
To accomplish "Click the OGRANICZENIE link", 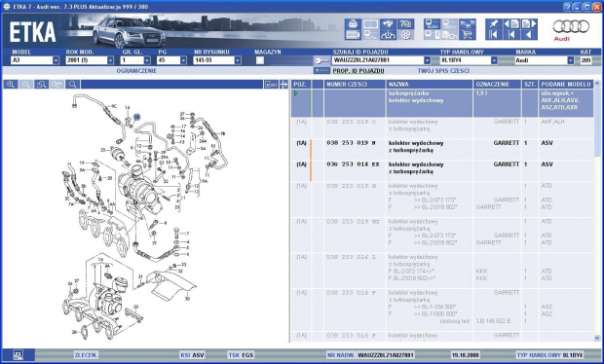I will [136, 71].
